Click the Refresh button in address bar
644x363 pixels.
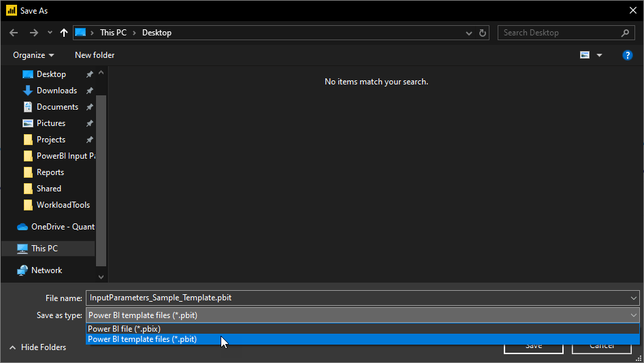(x=483, y=33)
